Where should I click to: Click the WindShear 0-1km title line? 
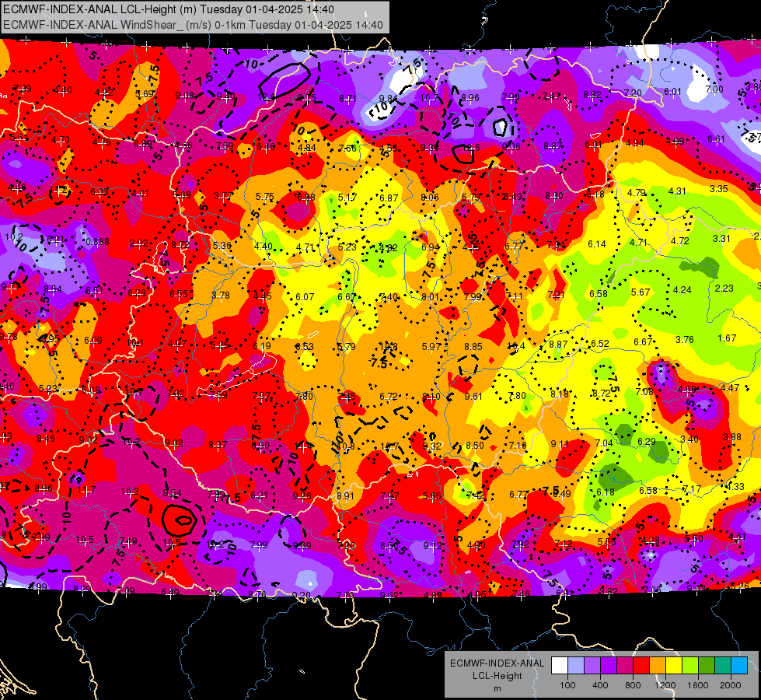pos(193,25)
